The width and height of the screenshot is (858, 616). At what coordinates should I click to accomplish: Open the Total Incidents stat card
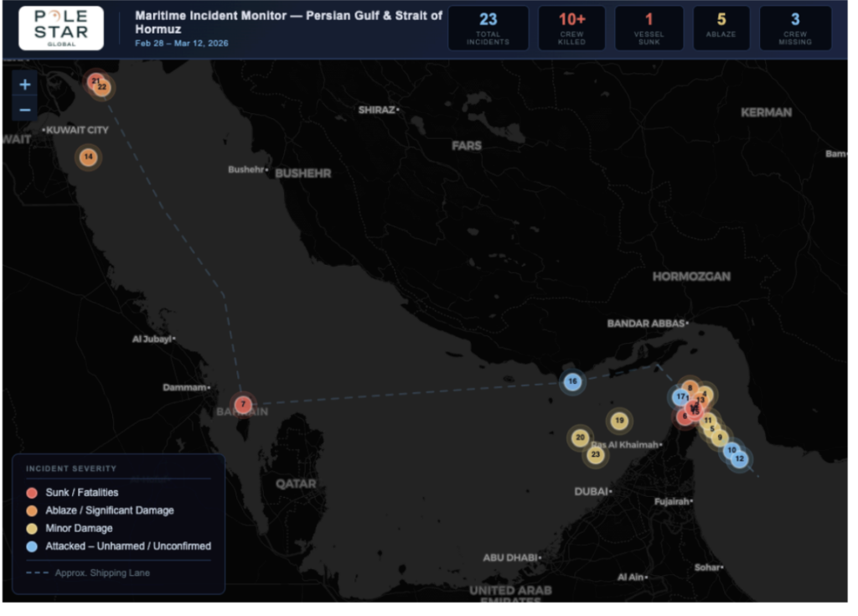pos(488,28)
